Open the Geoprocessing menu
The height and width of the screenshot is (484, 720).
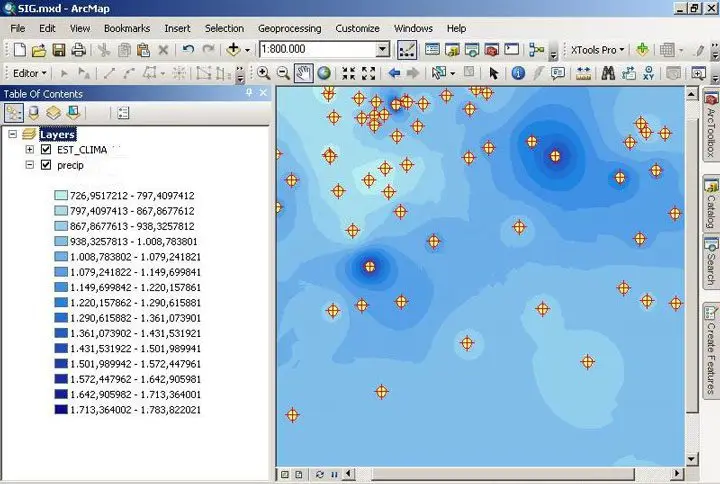coord(290,28)
